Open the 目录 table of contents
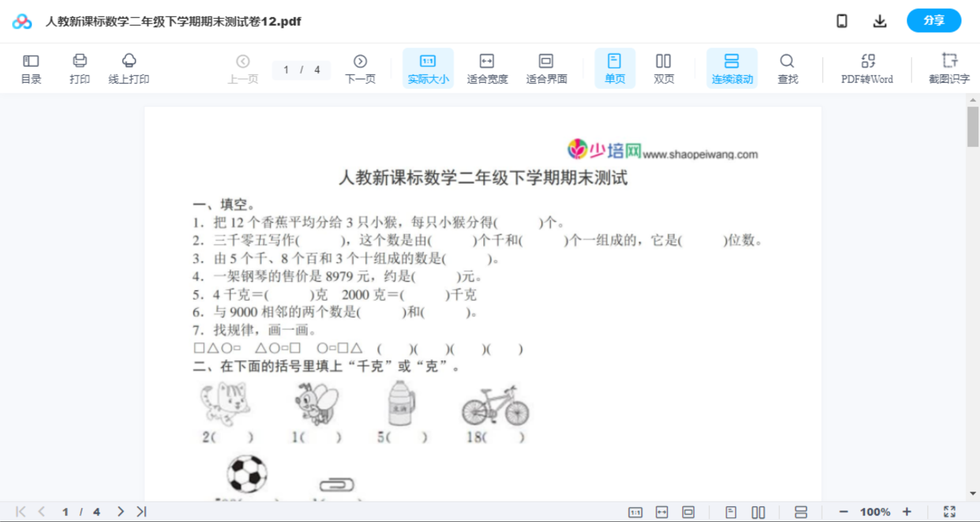Image resolution: width=980 pixels, height=522 pixels. pyautogui.click(x=31, y=68)
